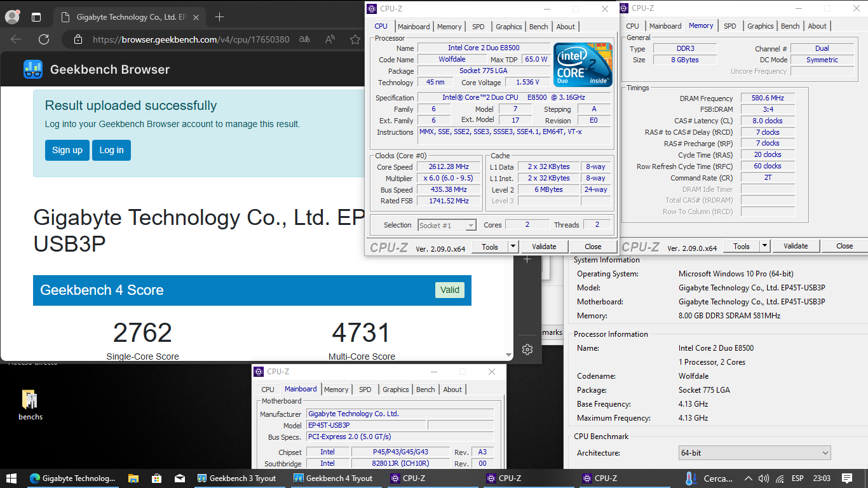Open Edge sidebar settings gear
Screen dimensions: 868x488
tap(527, 349)
